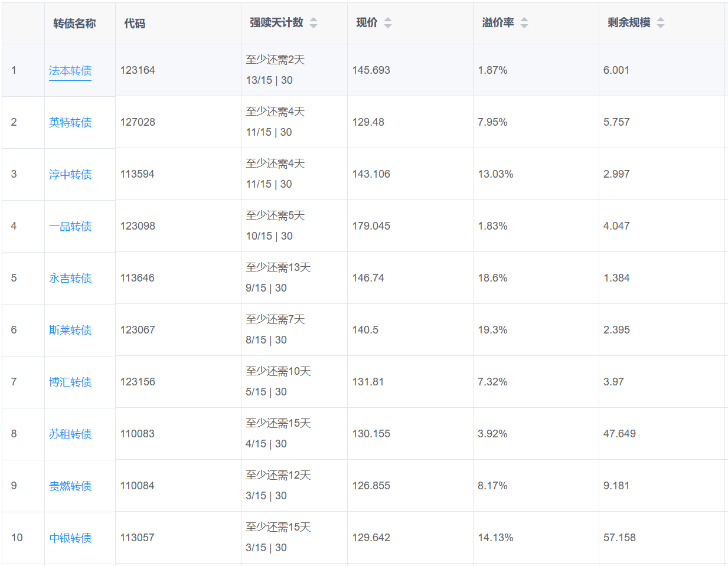The height and width of the screenshot is (566, 728).
Task: Open the 淳中转债 bond link
Action: (x=70, y=175)
